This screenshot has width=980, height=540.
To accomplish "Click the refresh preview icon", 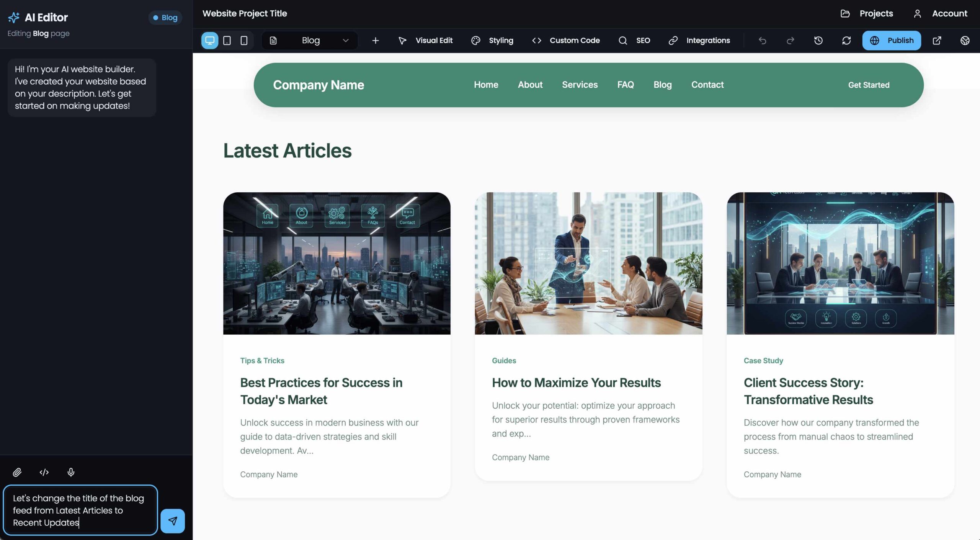I will [846, 40].
